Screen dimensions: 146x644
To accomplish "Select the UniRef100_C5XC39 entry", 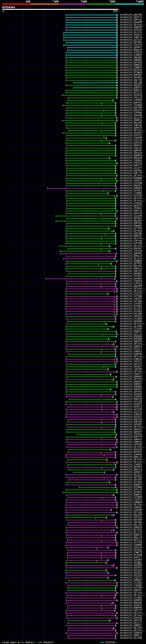I will click(x=131, y=45).
